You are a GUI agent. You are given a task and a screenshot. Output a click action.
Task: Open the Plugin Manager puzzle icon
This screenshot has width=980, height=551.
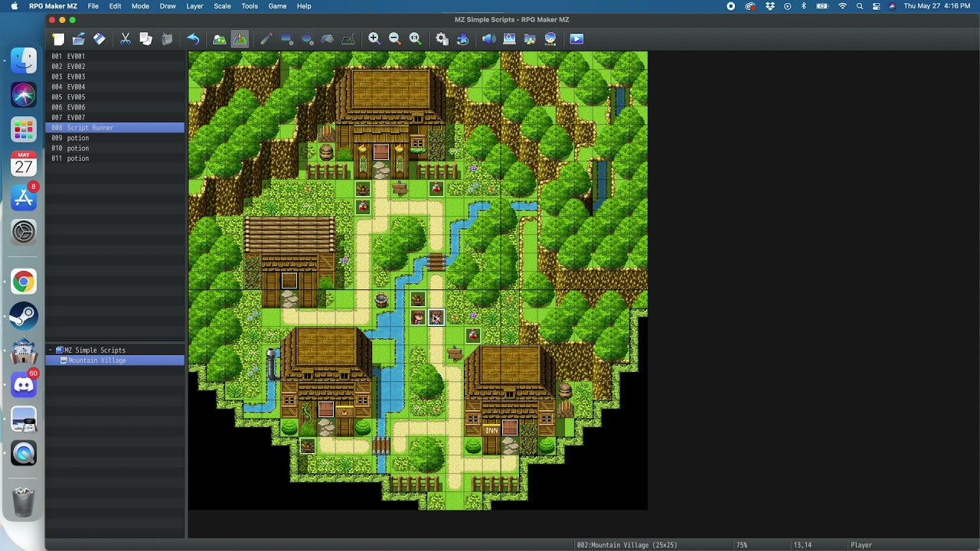coord(462,39)
